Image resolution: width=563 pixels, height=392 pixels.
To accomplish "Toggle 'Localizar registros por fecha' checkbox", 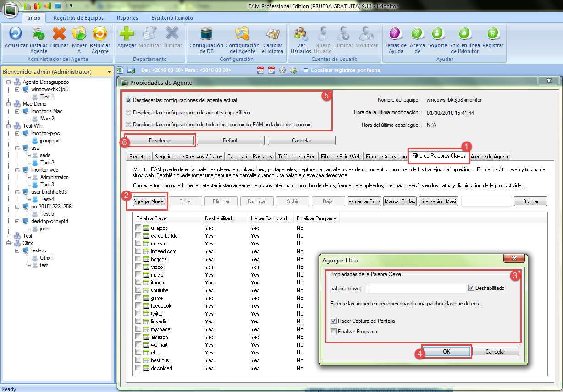I will (x=306, y=71).
